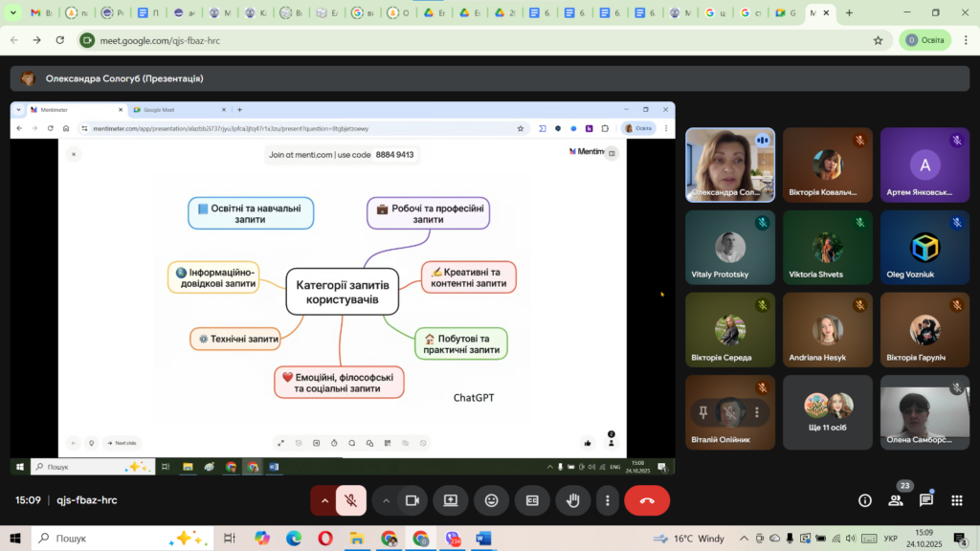Click the red Leave call button
This screenshot has width=980, height=551.
647,500
